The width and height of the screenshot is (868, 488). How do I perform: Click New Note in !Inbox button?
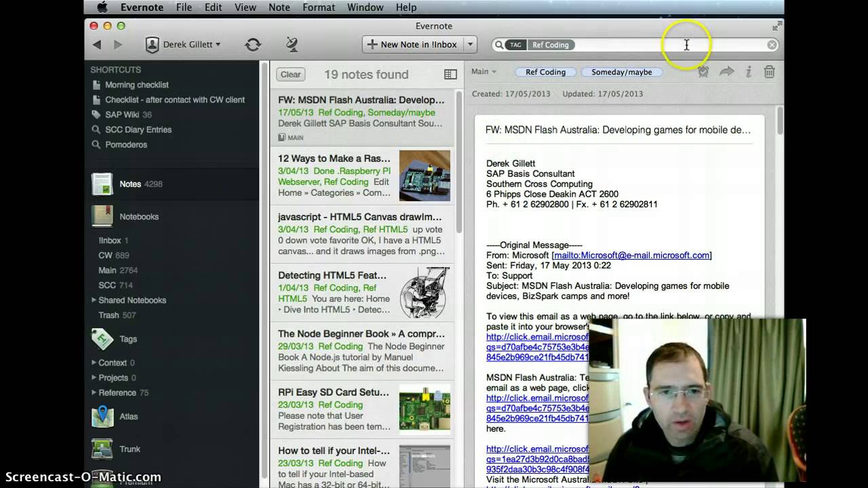[412, 45]
